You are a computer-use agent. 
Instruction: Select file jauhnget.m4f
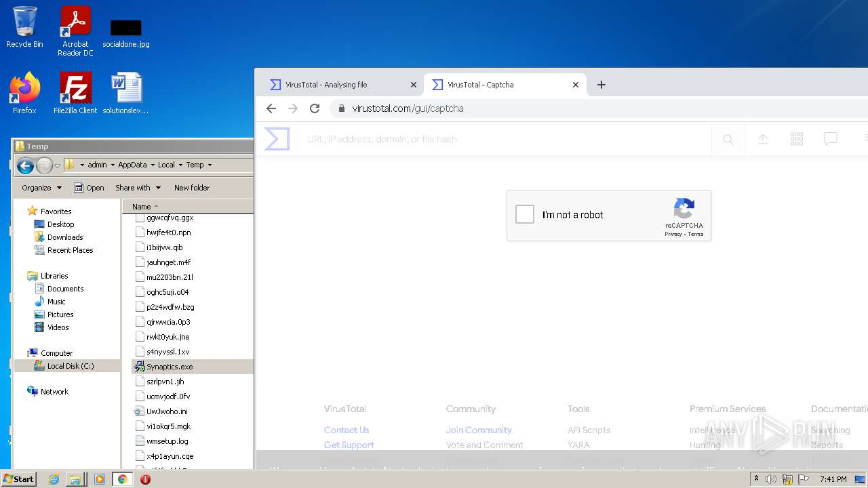coord(168,262)
